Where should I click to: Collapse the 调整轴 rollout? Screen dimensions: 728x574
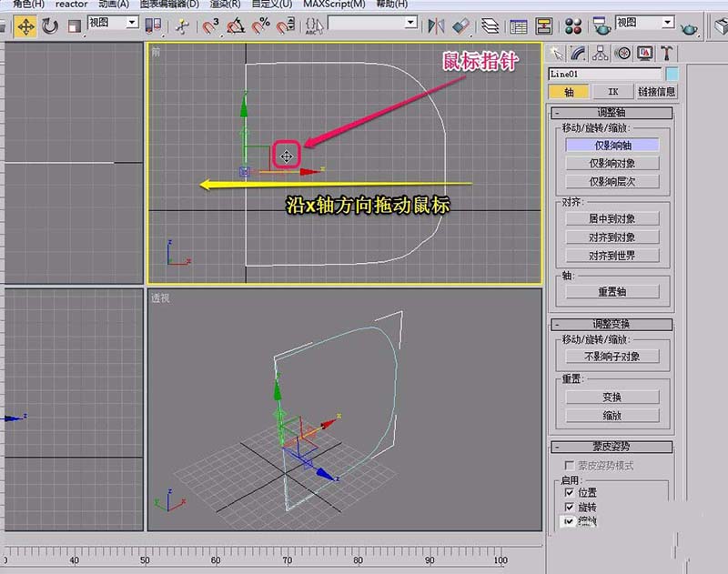(612, 113)
